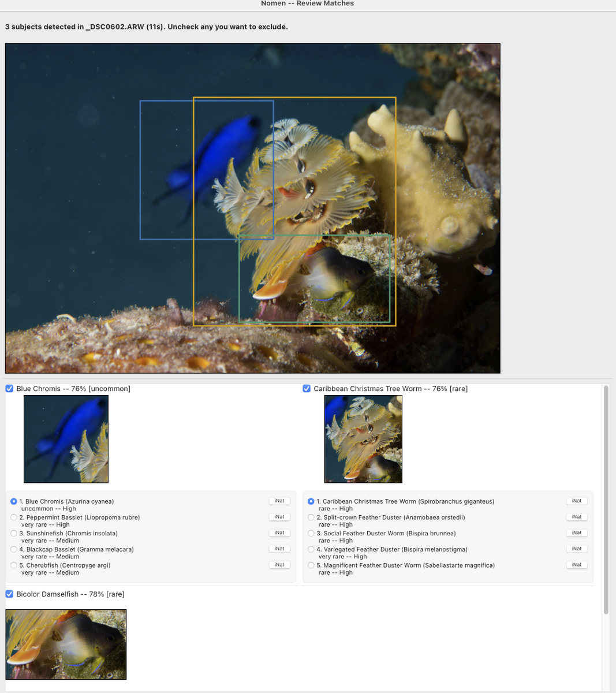
Task: Click the Christmas Tree Worm crop thumbnail
Action: point(363,439)
